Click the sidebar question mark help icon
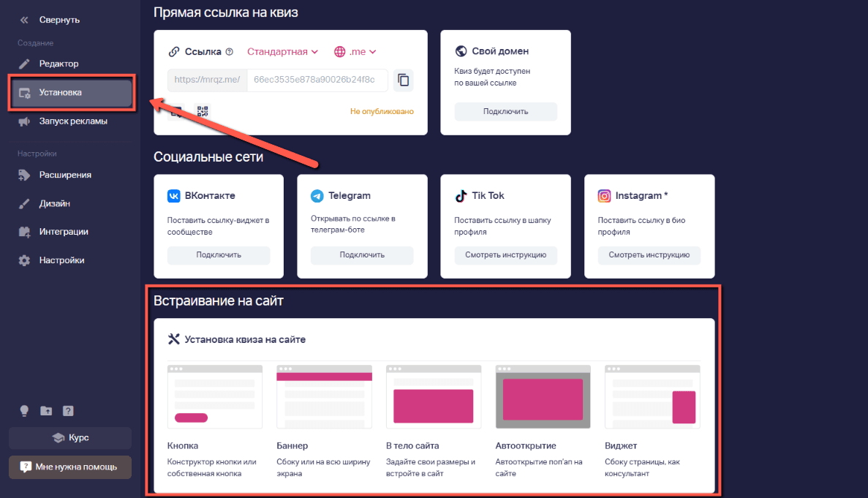 [x=68, y=410]
